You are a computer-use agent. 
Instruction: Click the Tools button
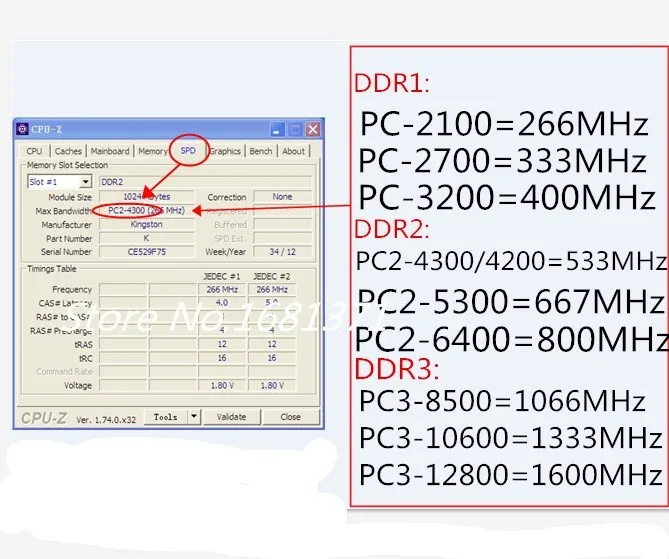166,417
